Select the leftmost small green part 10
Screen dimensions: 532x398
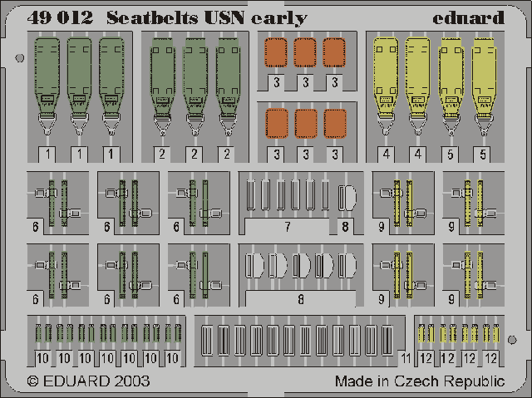click(x=42, y=335)
